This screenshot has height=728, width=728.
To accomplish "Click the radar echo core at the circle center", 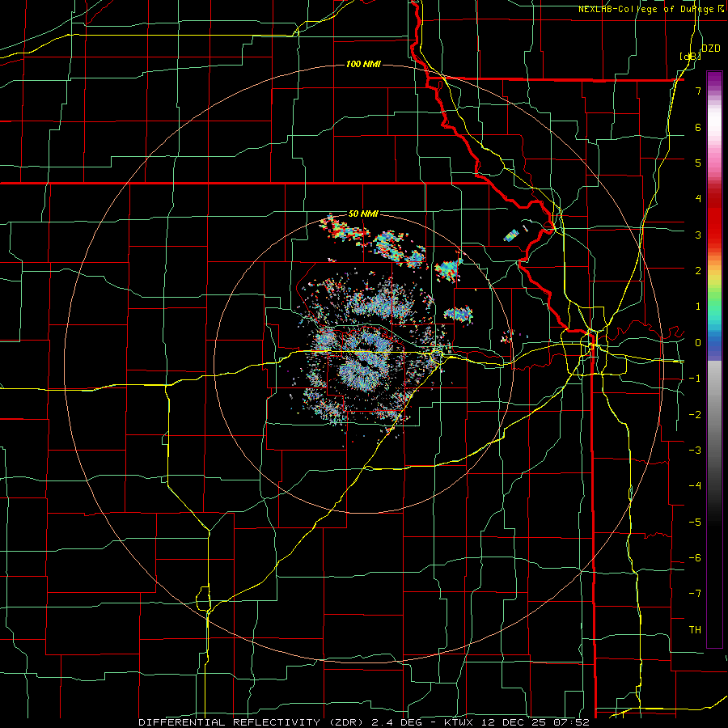I will tap(364, 364).
